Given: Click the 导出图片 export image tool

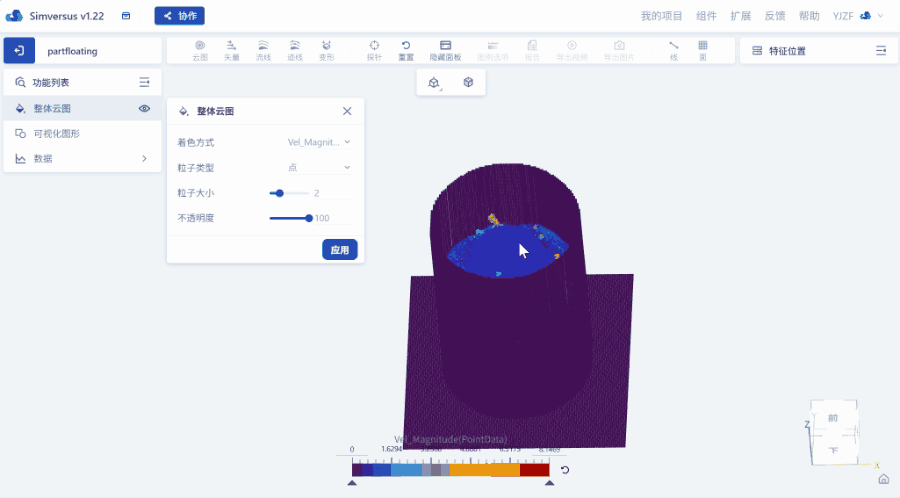Looking at the screenshot, I should pos(619,50).
